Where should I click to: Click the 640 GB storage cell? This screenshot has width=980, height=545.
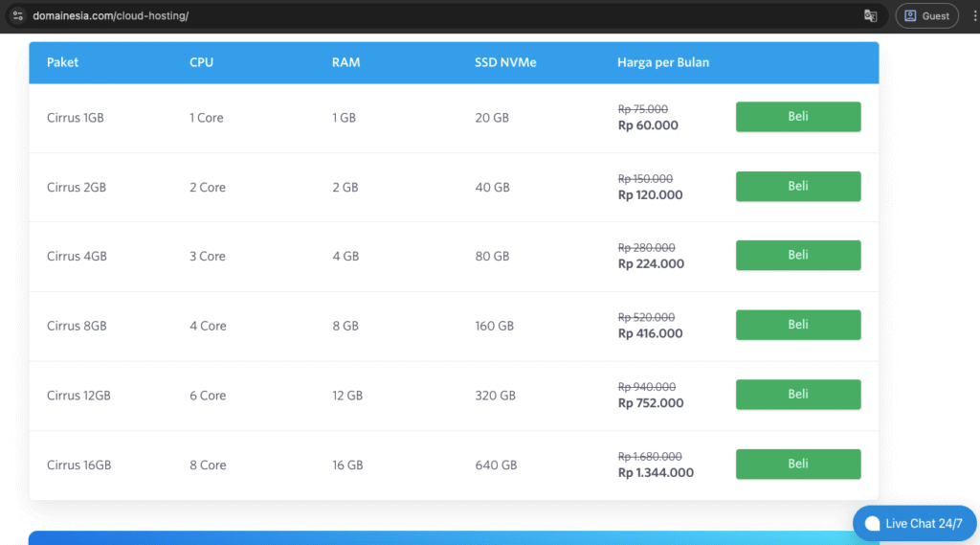click(496, 465)
